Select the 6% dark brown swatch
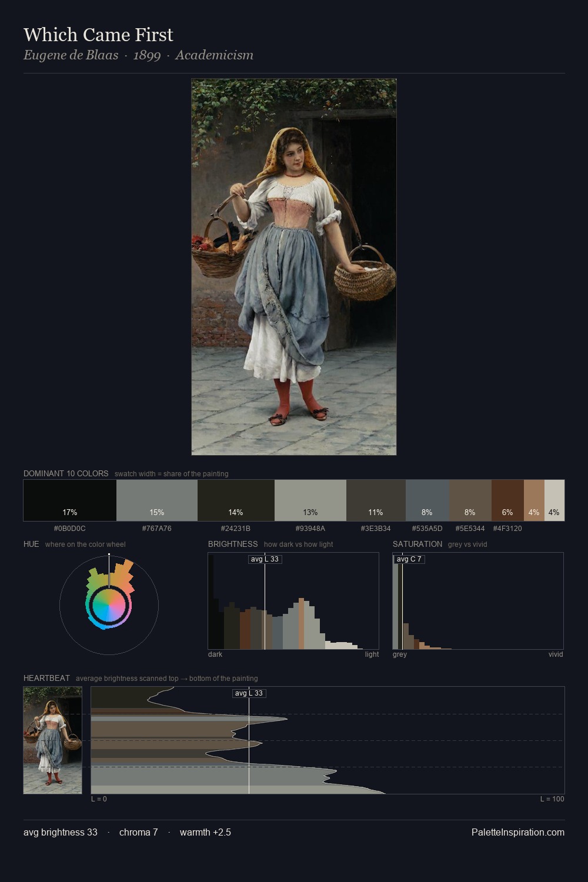The width and height of the screenshot is (588, 882). click(507, 500)
